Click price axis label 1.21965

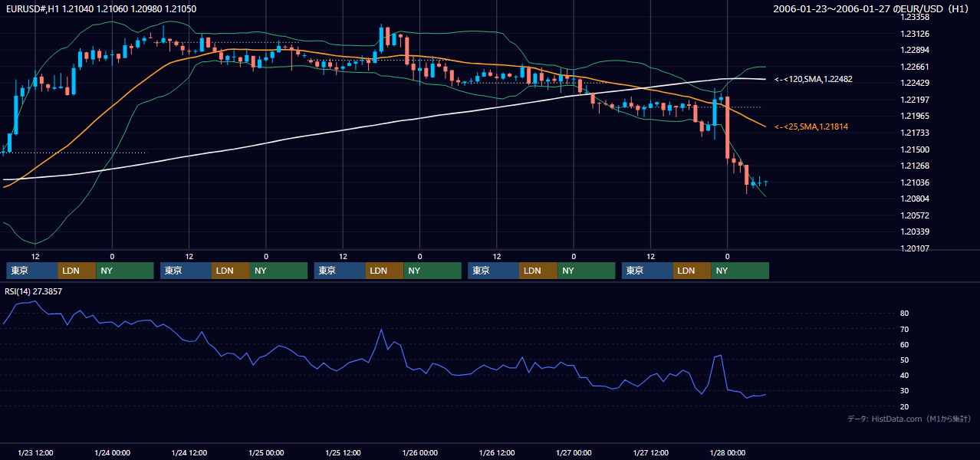click(915, 116)
